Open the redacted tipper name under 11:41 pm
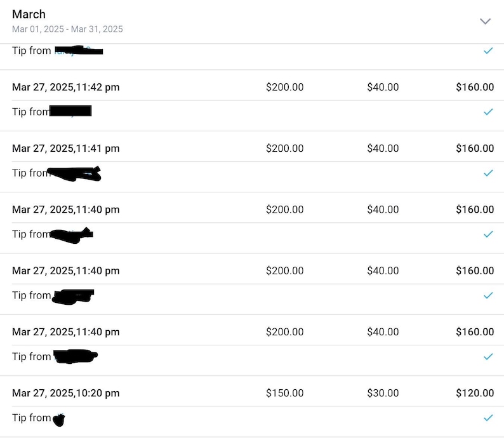Image resolution: width=504 pixels, height=447 pixels. click(x=74, y=174)
